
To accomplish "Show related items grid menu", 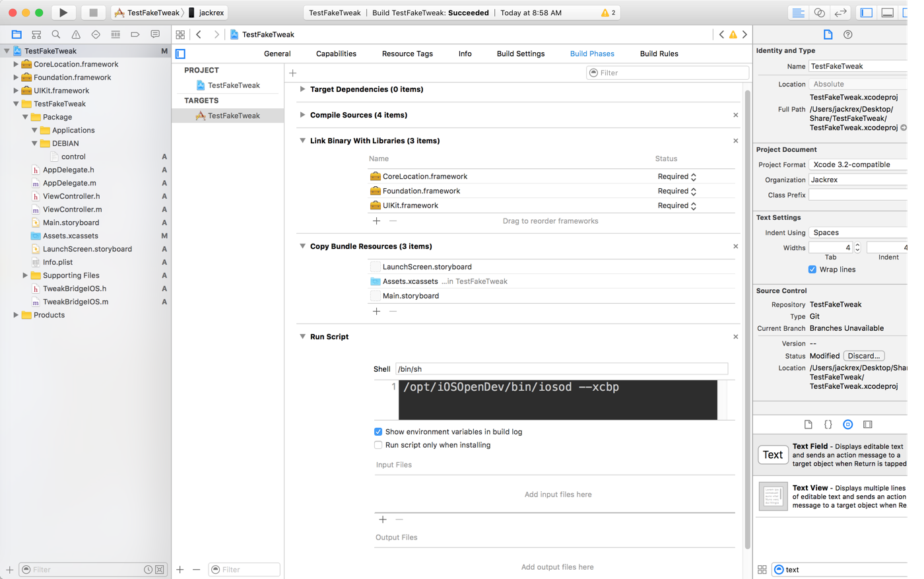I will 180,34.
